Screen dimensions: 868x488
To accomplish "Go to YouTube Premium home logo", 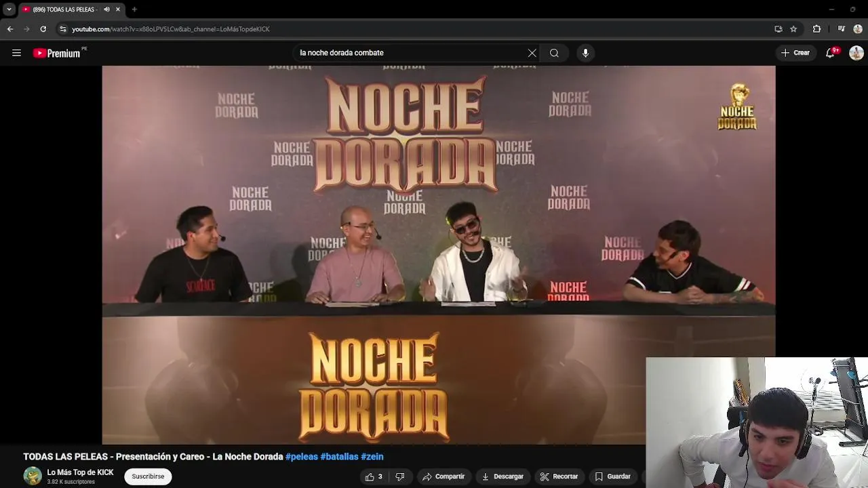I will point(57,53).
